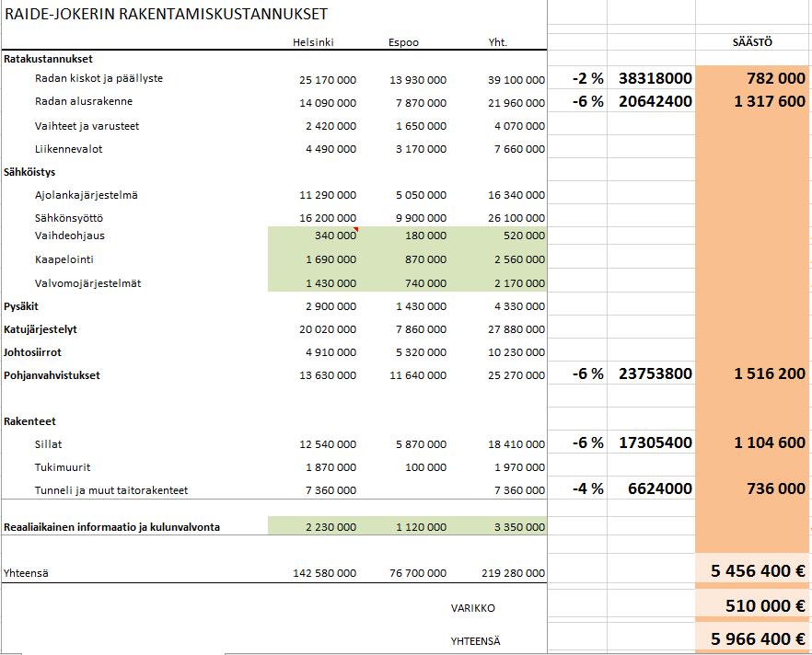The width and height of the screenshot is (812, 655).
Task: Click the Espoo value '3 170 000'
Action: [x=421, y=149]
